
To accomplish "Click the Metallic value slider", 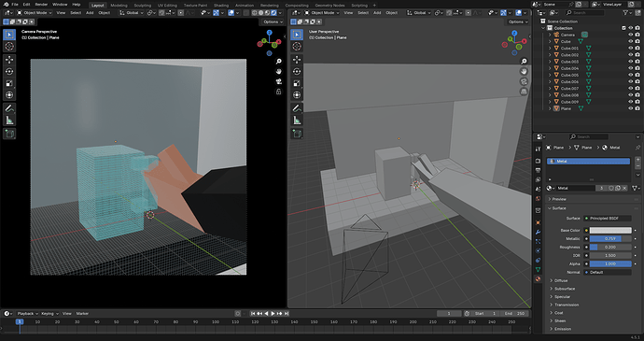I will coord(610,238).
